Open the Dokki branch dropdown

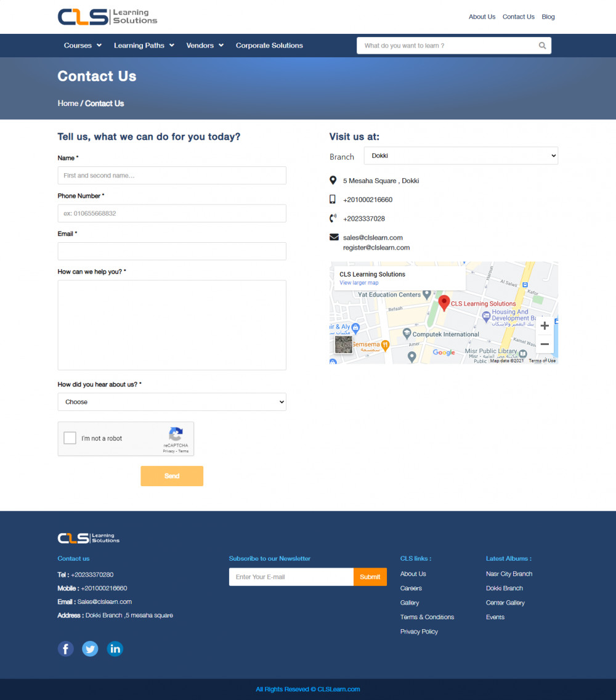click(x=461, y=155)
